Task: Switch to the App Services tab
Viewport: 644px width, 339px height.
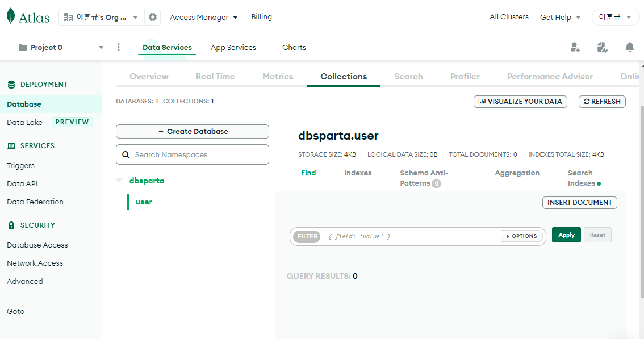Action: [233, 47]
